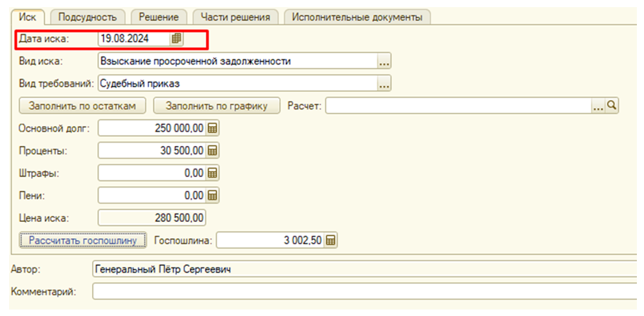
Task: Open Вид требований selection list
Action: [384, 84]
